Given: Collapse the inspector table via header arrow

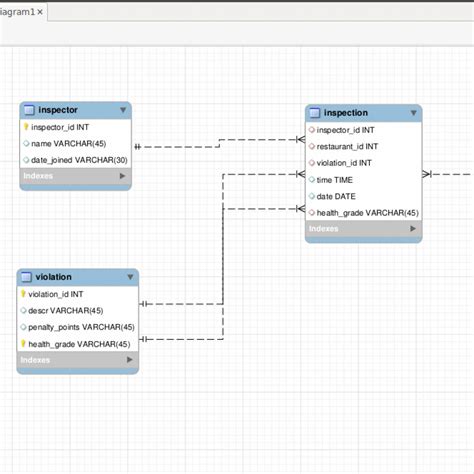Looking at the screenshot, I should [123, 110].
